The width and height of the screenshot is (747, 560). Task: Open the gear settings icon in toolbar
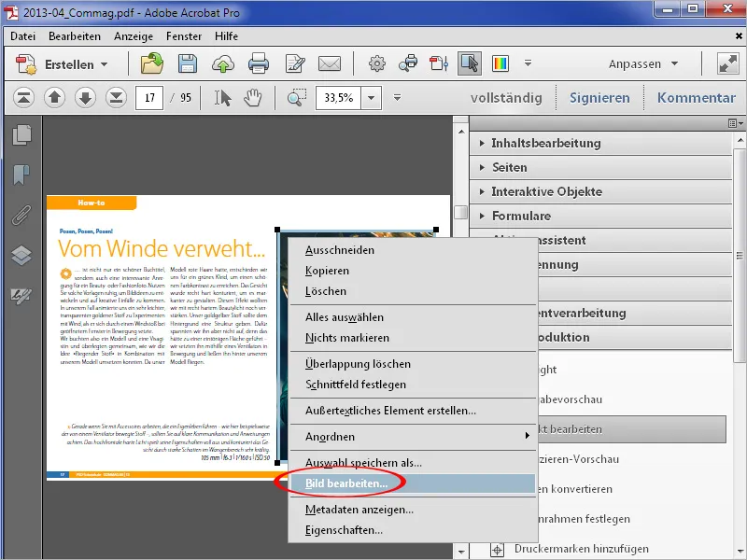point(377,63)
